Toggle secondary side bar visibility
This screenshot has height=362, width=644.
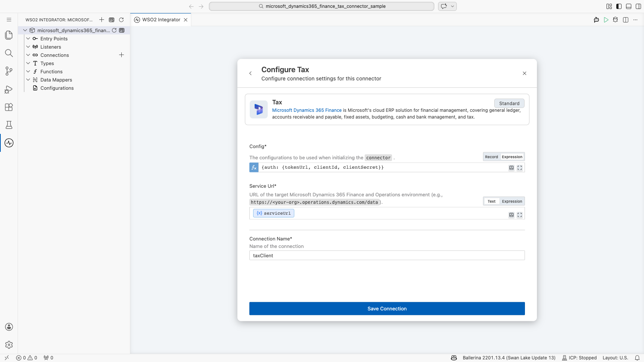point(638,6)
